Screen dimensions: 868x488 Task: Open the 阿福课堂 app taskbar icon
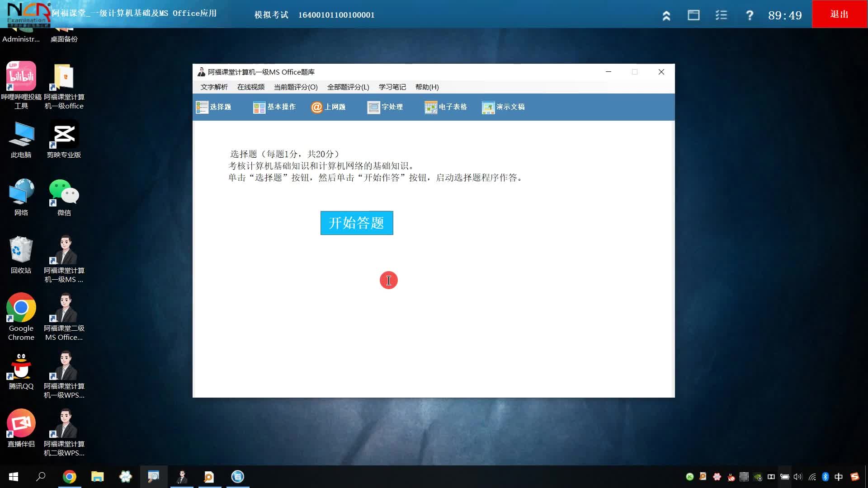182,477
